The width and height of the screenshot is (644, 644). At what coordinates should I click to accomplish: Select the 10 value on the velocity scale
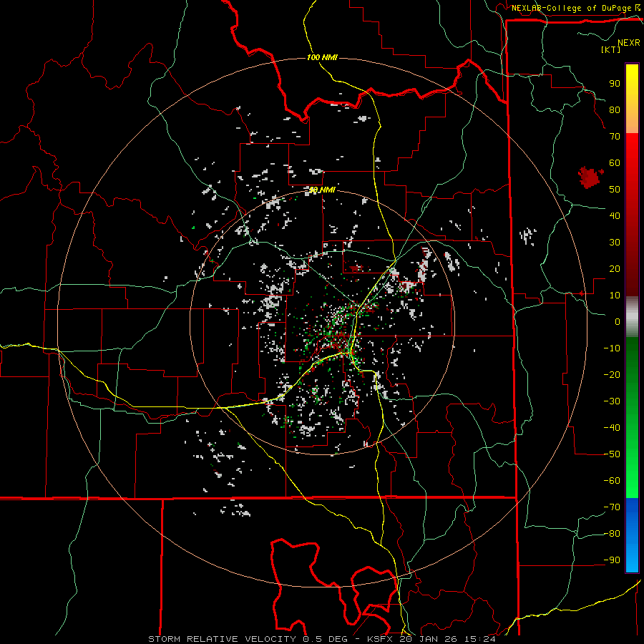tap(615, 296)
